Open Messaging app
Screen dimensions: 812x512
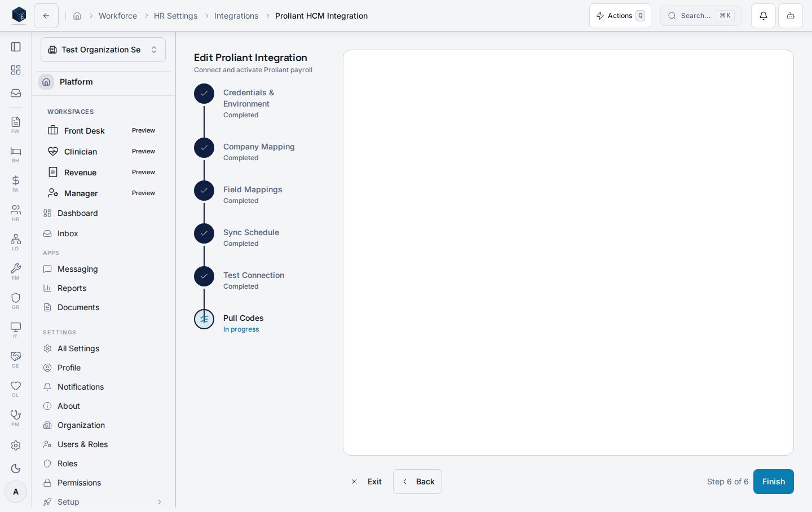(103, 269)
